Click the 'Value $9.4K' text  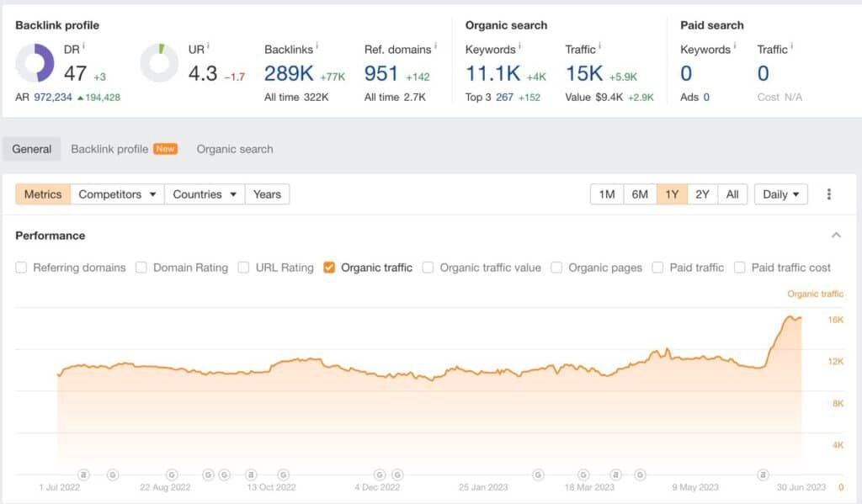coord(593,98)
